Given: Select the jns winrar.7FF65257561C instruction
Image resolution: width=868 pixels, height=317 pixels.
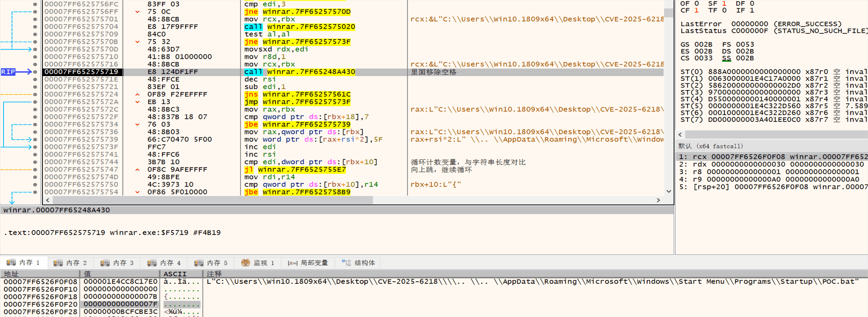Looking at the screenshot, I should coord(297,94).
